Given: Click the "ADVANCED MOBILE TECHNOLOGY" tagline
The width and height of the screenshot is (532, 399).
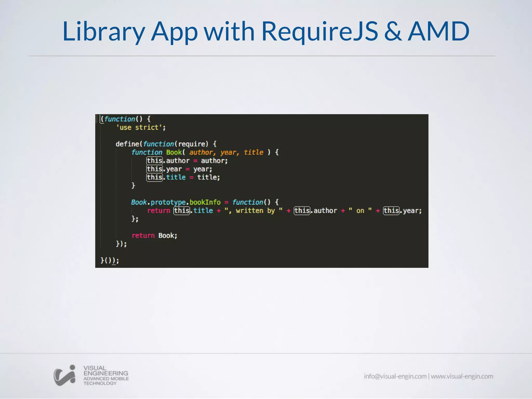Looking at the screenshot, I should pos(106,381).
